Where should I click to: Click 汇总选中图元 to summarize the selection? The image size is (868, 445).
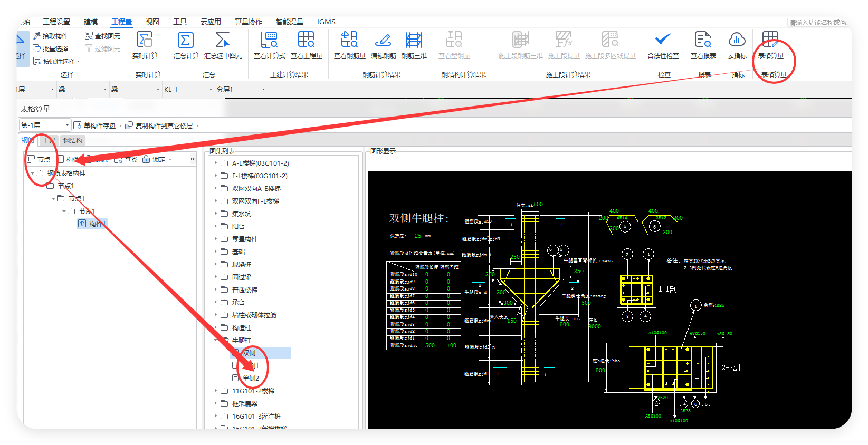pos(223,45)
